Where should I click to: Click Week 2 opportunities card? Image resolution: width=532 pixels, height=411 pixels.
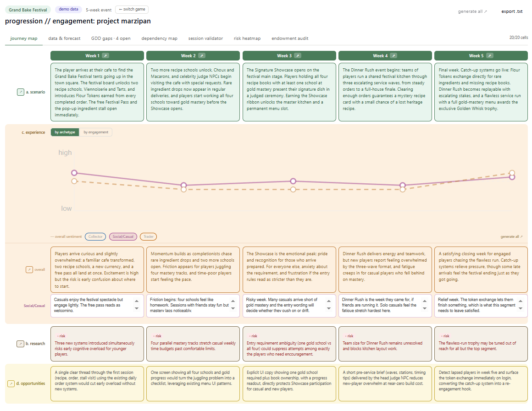point(193,384)
